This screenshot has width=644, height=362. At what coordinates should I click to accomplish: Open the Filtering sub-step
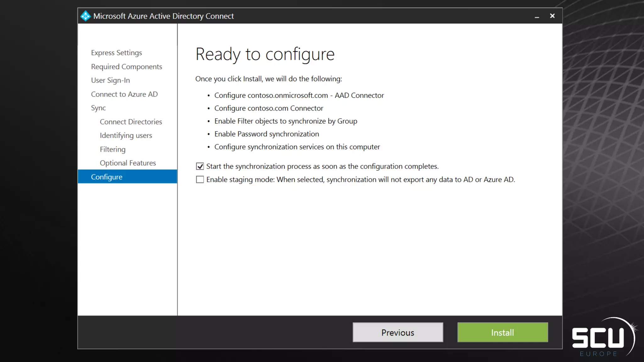tap(113, 149)
